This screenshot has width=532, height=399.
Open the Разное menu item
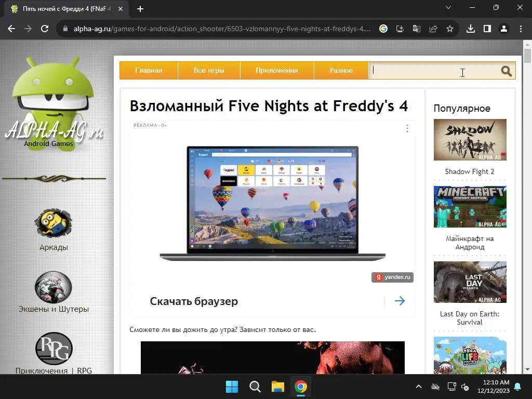(x=341, y=70)
